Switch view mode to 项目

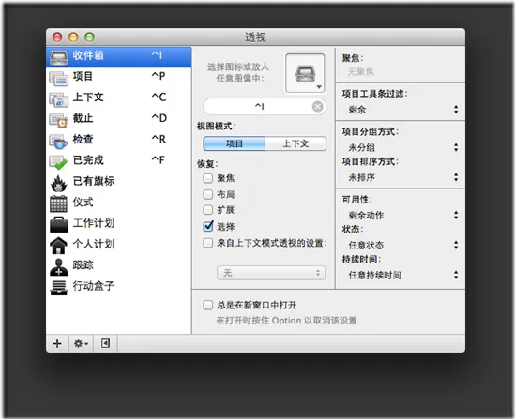point(235,143)
